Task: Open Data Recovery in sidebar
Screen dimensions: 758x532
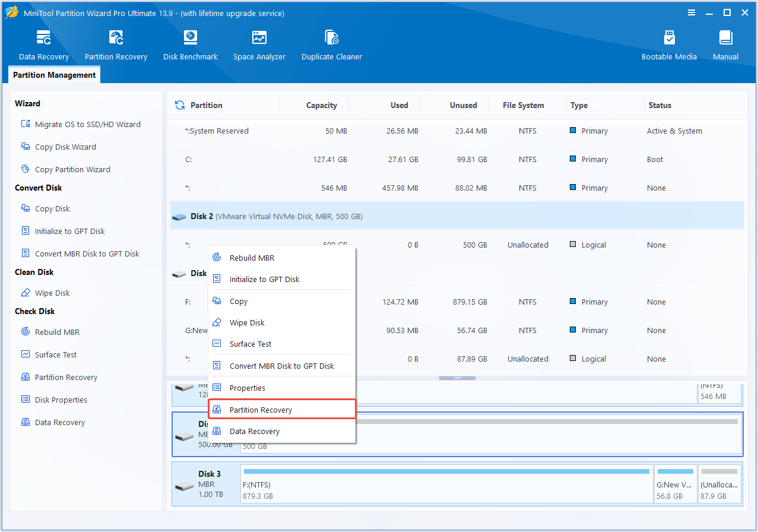Action: 52,422
